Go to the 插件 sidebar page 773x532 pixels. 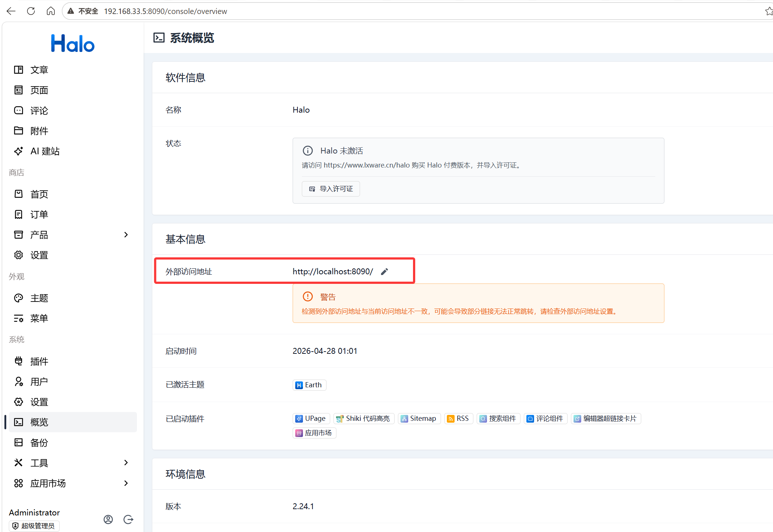click(39, 361)
